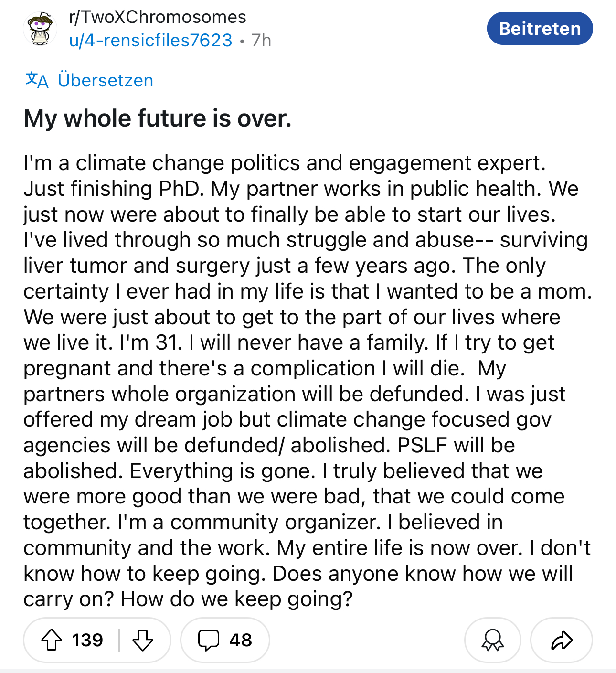
Task: Open the r/TwoXChromosomes subreddit link
Action: 158,17
